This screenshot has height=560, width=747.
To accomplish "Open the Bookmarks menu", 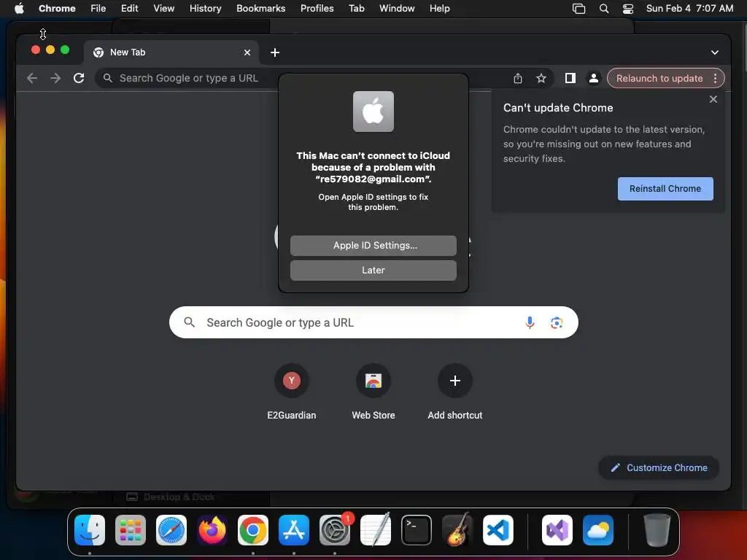I will coord(260,9).
